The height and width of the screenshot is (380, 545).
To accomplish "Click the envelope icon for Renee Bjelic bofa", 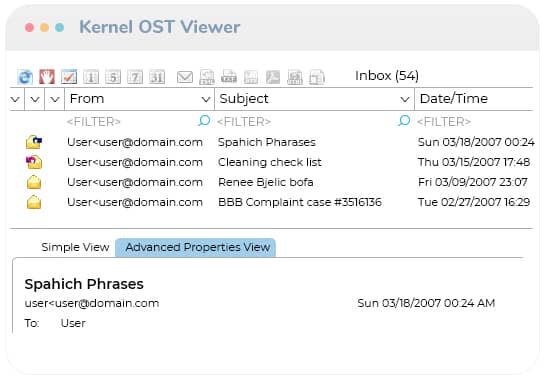I will click(x=34, y=182).
